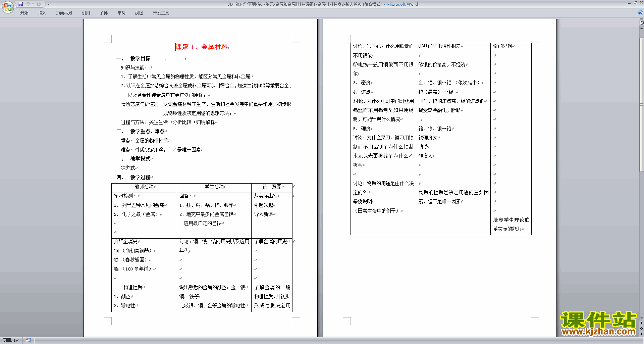Click the text 探究式
The width and height of the screenshot is (644, 344).
click(x=128, y=168)
